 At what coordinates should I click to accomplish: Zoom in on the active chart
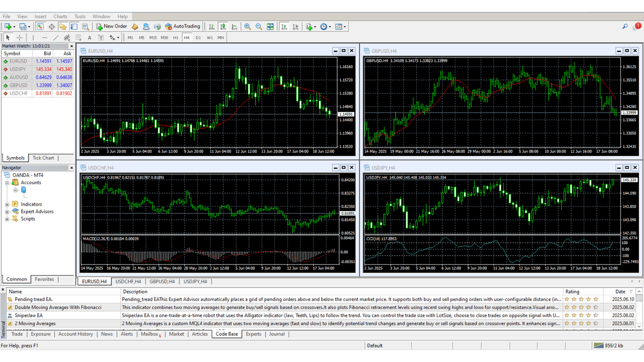pyautogui.click(x=247, y=26)
